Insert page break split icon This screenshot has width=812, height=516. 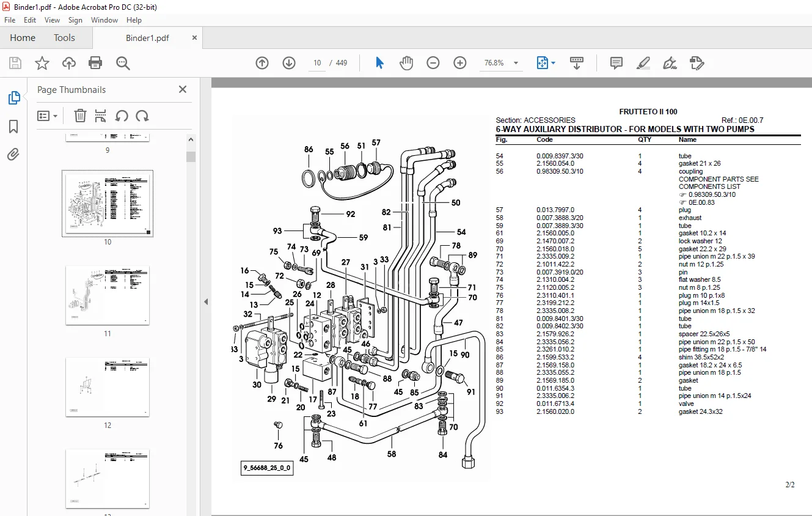point(101,116)
